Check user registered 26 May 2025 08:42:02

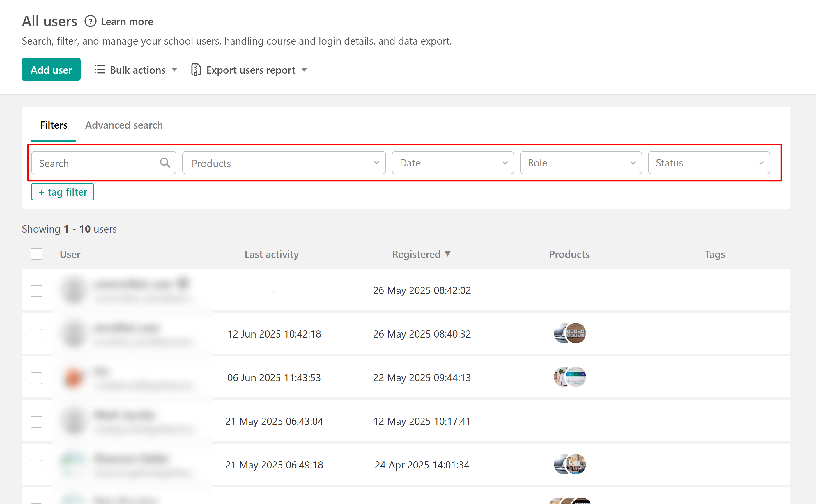[36, 291]
